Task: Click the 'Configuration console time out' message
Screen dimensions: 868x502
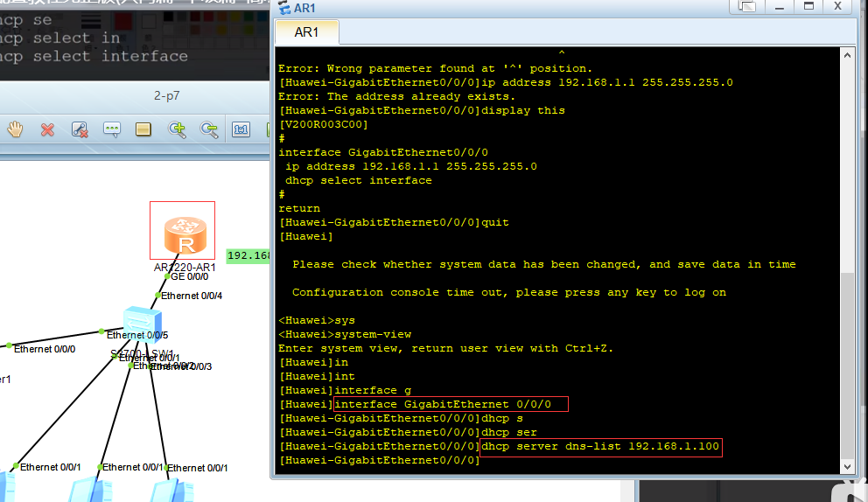Action: pos(509,292)
